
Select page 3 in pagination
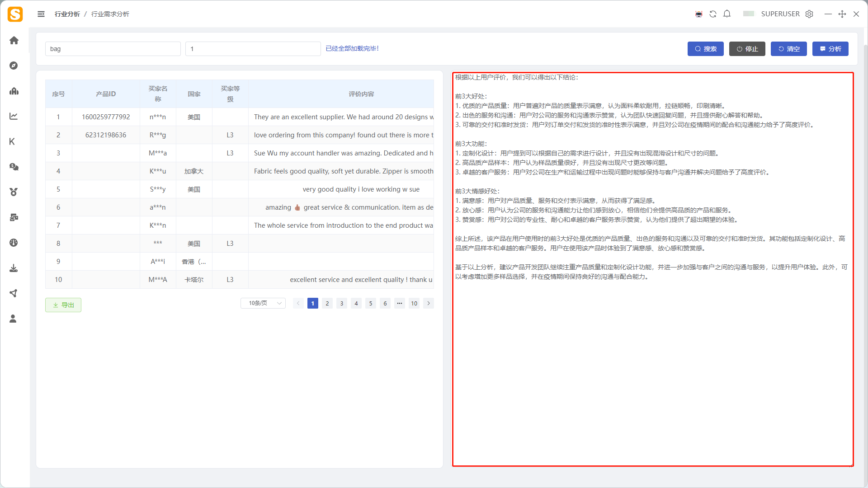coord(342,303)
